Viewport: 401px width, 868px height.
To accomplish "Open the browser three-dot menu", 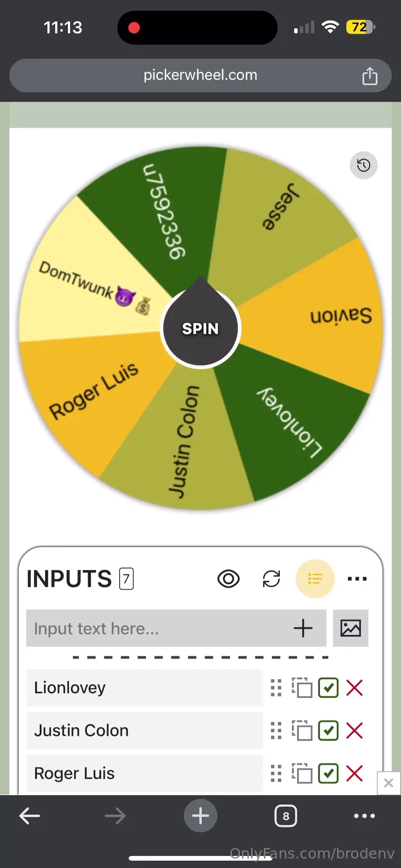I will [x=364, y=816].
